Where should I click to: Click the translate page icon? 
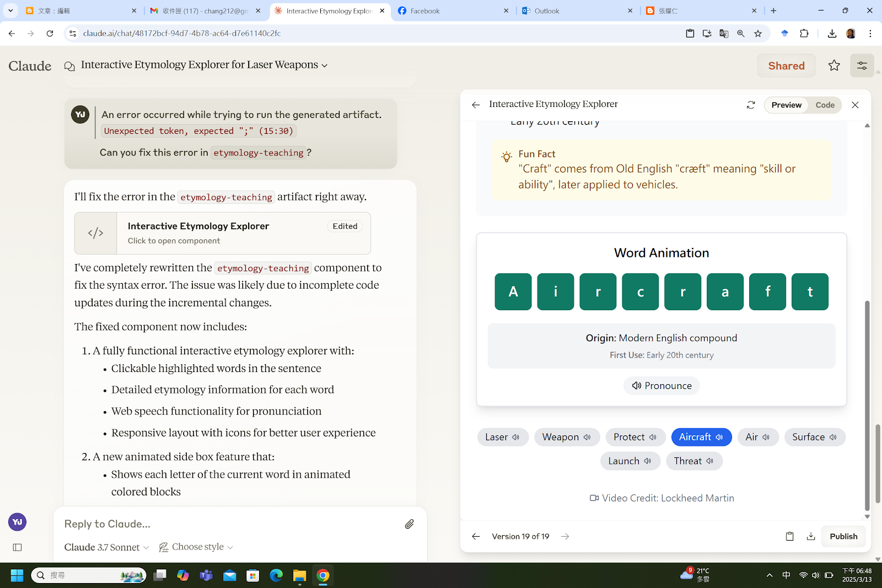pyautogui.click(x=724, y=34)
